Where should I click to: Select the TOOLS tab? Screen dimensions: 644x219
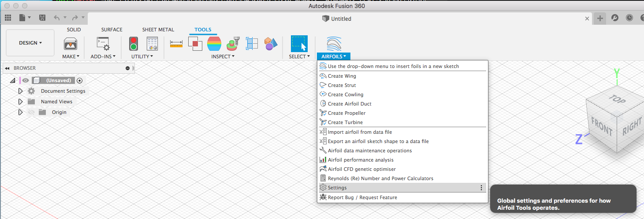[x=203, y=30]
